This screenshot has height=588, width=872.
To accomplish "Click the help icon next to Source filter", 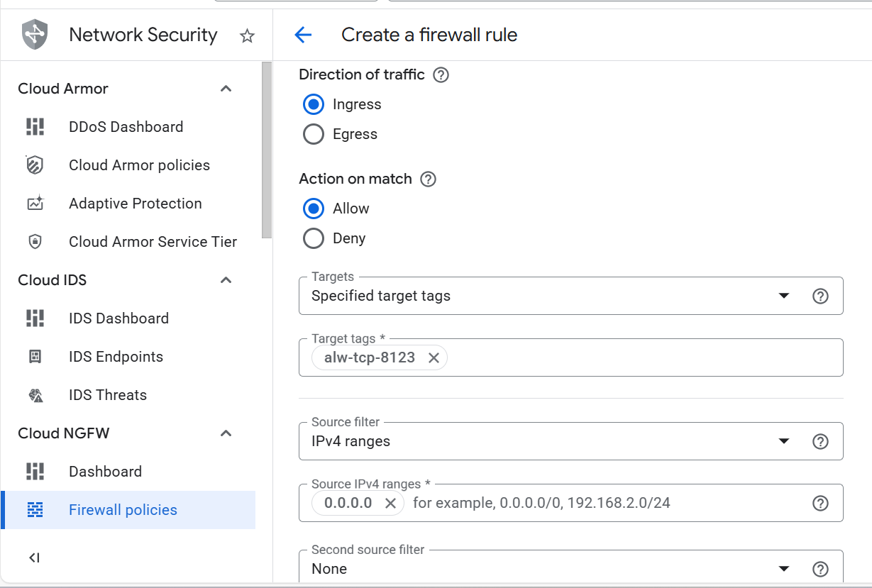I will [820, 441].
